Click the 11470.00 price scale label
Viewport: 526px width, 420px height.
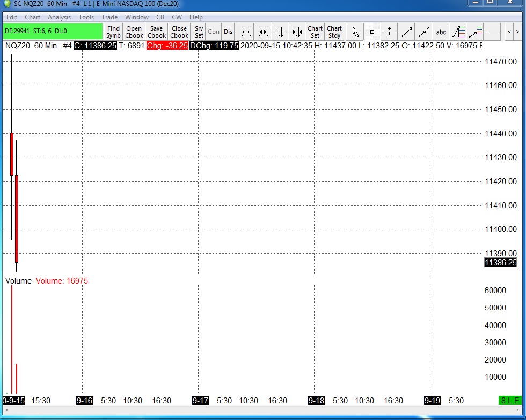(500, 61)
